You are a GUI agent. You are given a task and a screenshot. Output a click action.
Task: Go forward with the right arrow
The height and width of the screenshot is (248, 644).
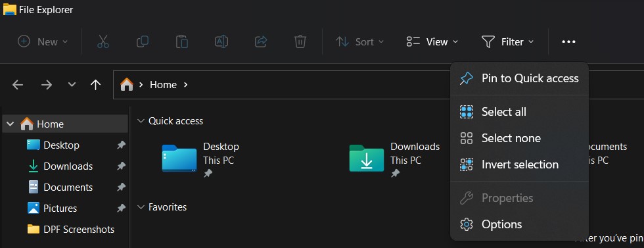pyautogui.click(x=47, y=85)
